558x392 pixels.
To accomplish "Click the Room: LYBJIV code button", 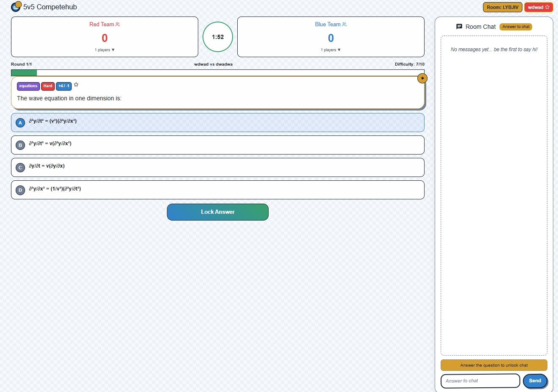I will point(502,7).
